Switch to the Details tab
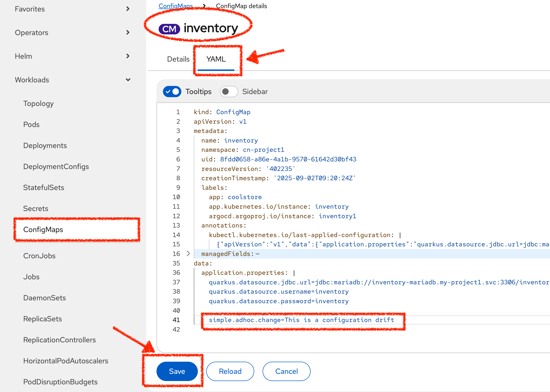Image resolution: width=550 pixels, height=392 pixels. coord(178,59)
